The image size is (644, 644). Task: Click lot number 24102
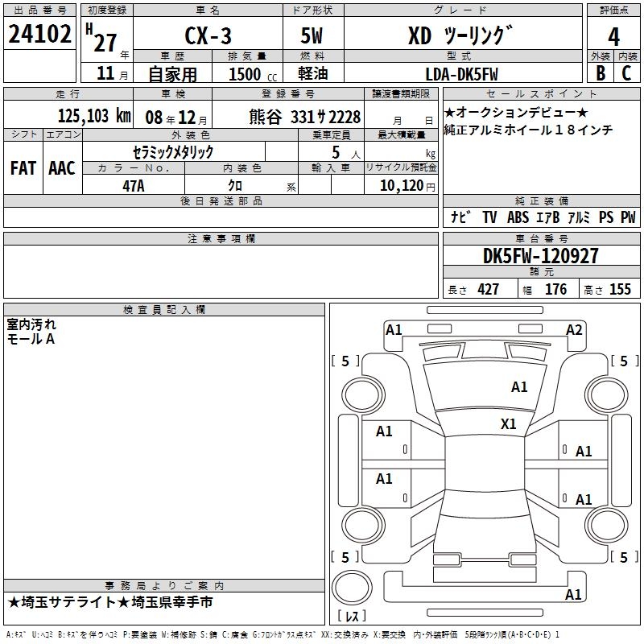pyautogui.click(x=39, y=34)
